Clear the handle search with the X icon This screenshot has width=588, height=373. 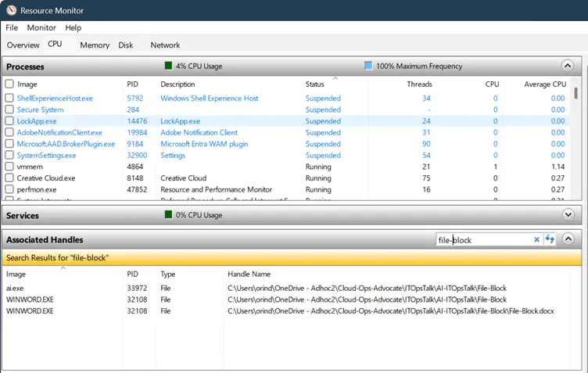[x=536, y=240]
